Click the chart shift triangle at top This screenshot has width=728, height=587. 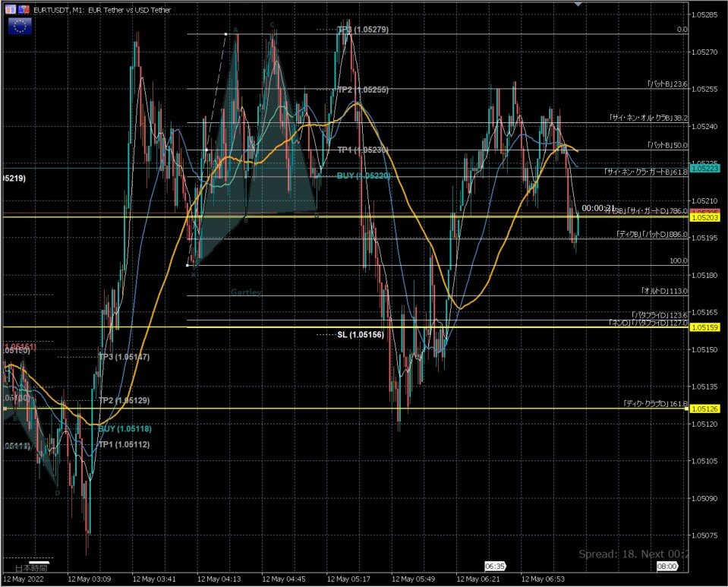tap(579, 4)
